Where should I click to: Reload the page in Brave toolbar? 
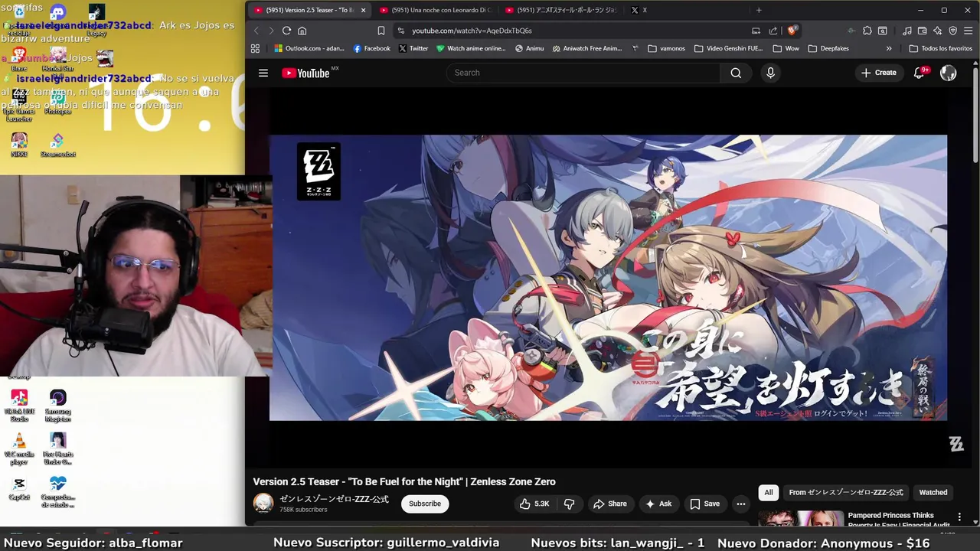pos(286,31)
